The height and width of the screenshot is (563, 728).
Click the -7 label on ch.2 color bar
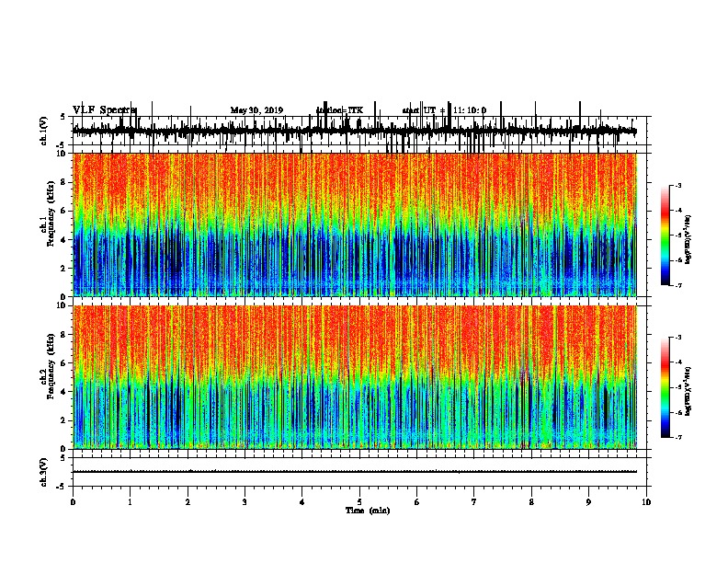pyautogui.click(x=677, y=438)
